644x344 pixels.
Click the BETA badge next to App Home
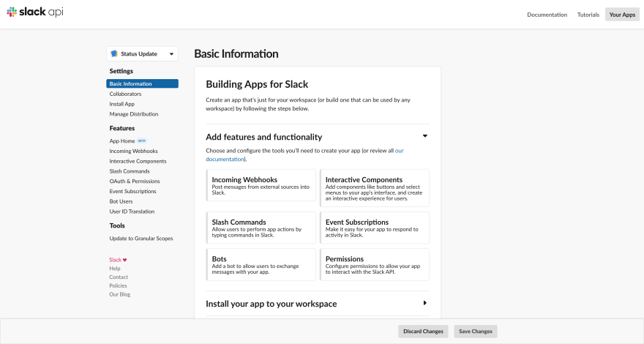[142, 141]
